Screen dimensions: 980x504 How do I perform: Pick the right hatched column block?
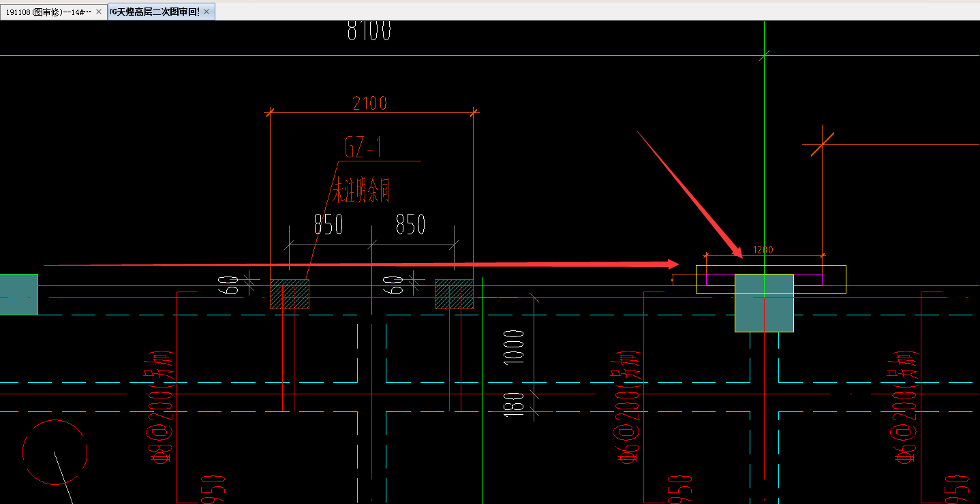[x=454, y=294]
